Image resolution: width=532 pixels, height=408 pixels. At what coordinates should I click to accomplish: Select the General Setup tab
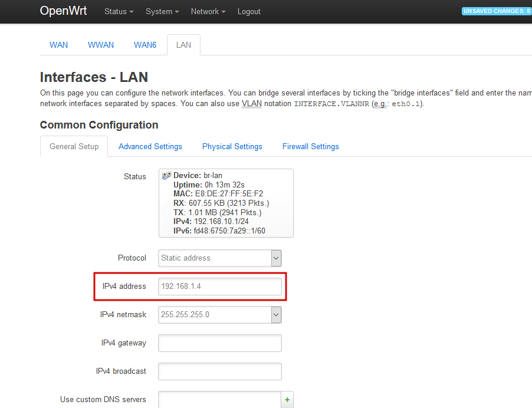(x=74, y=146)
